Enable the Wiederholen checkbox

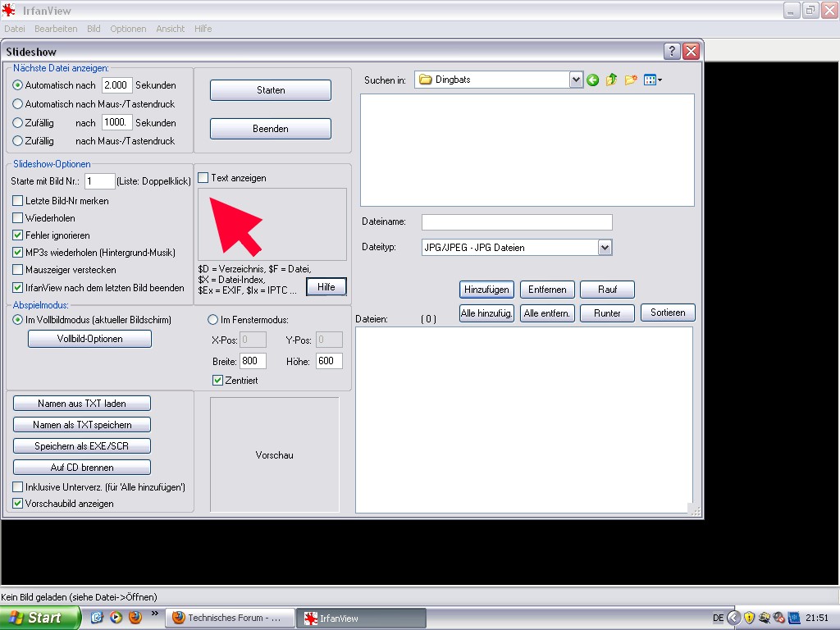click(x=18, y=218)
